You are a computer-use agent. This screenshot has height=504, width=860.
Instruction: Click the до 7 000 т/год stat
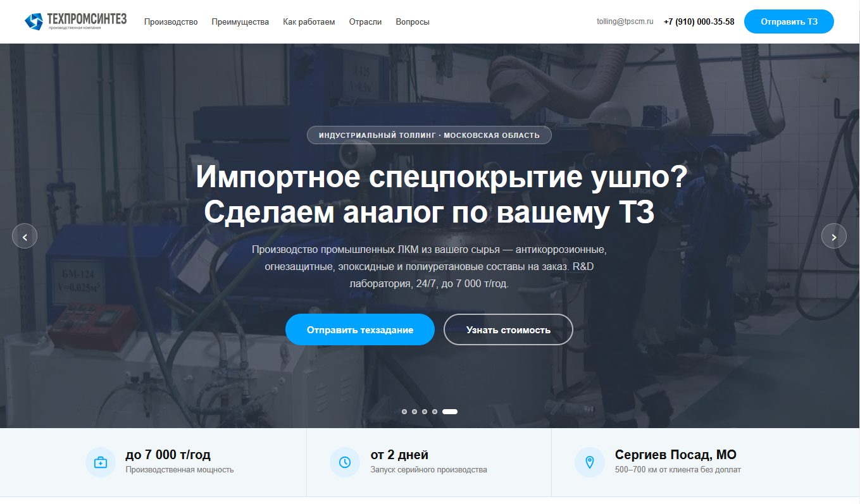click(168, 455)
